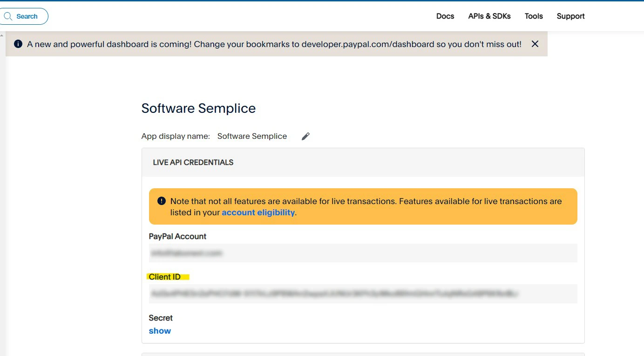Edit app display name with pencil icon
Image resolution: width=644 pixels, height=356 pixels.
[305, 136]
